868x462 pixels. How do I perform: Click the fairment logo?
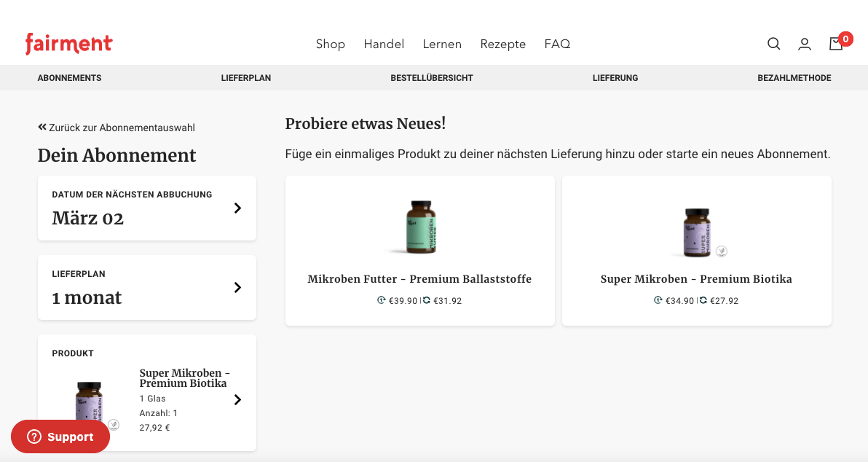[x=68, y=44]
